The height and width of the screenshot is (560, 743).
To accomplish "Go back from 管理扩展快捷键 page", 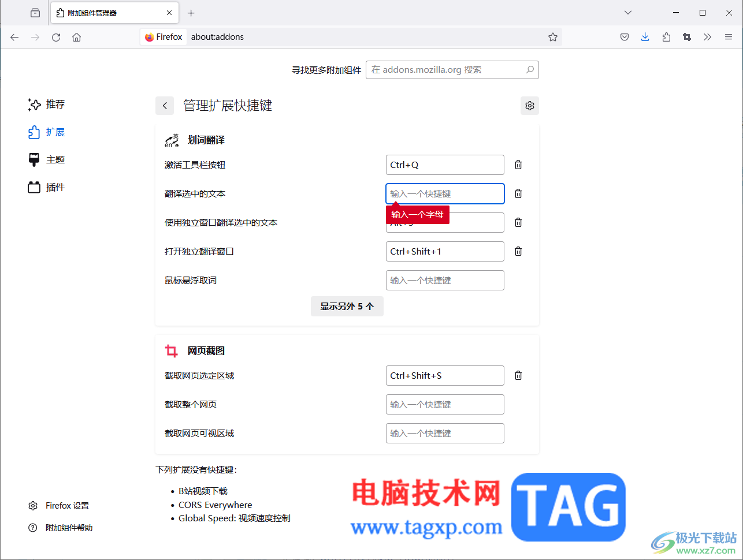I will coord(165,106).
